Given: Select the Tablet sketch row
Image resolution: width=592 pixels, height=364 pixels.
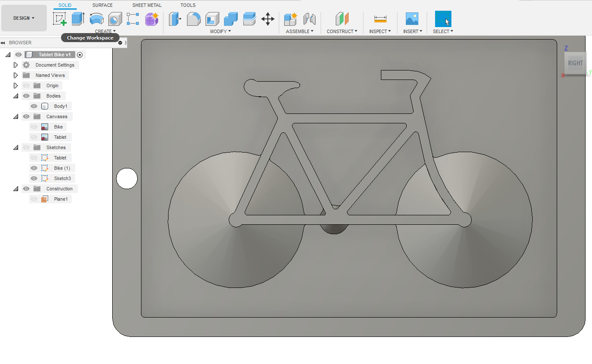Looking at the screenshot, I should [x=51, y=158].
